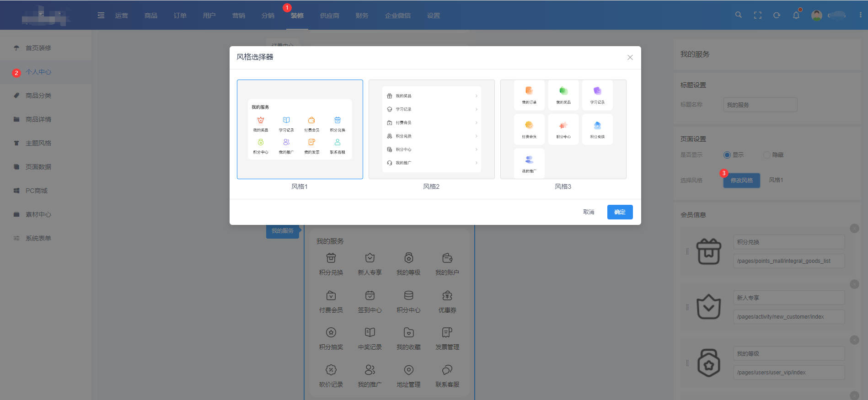Cancel the style selector with 取消
The image size is (868, 400).
point(589,212)
